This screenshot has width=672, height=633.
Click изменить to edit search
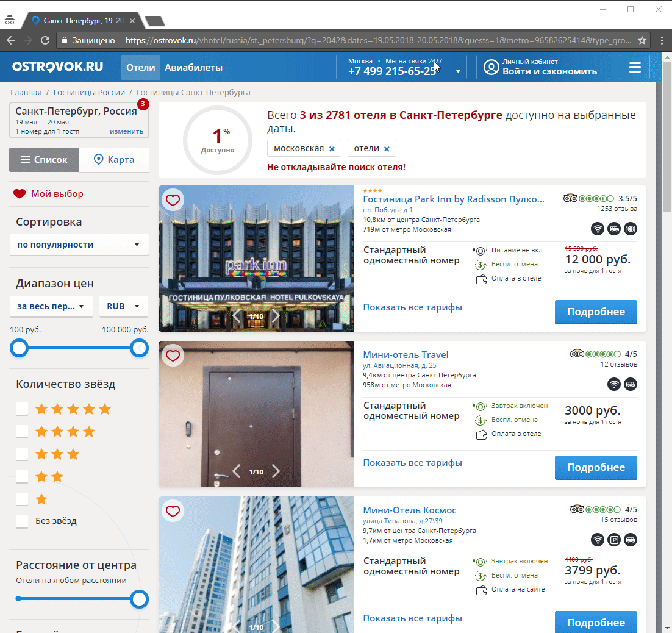[x=126, y=131]
